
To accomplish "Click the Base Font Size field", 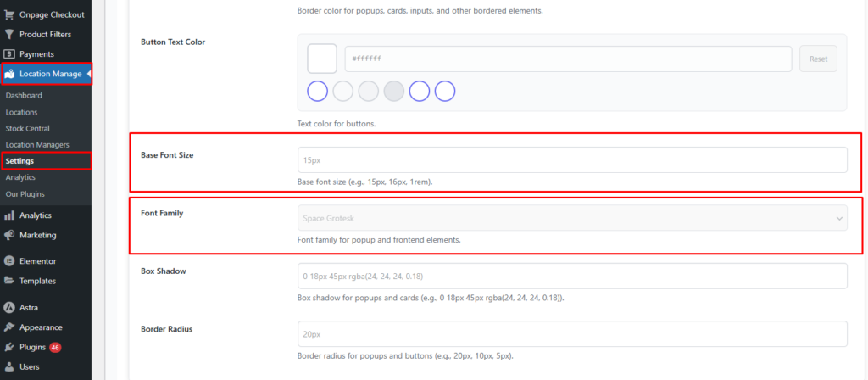I will (x=572, y=159).
